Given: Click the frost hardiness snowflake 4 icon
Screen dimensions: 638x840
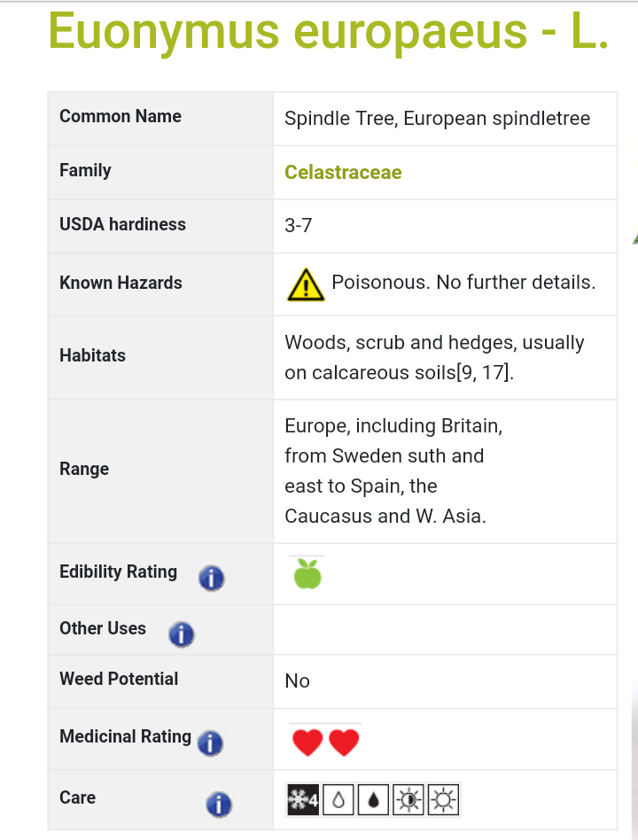Looking at the screenshot, I should pos(303,800).
